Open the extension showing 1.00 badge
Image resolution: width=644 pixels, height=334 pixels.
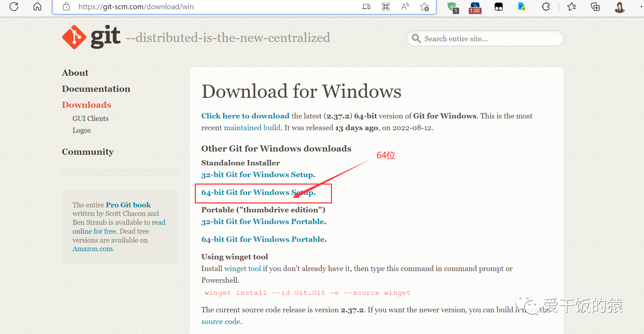[x=475, y=7]
